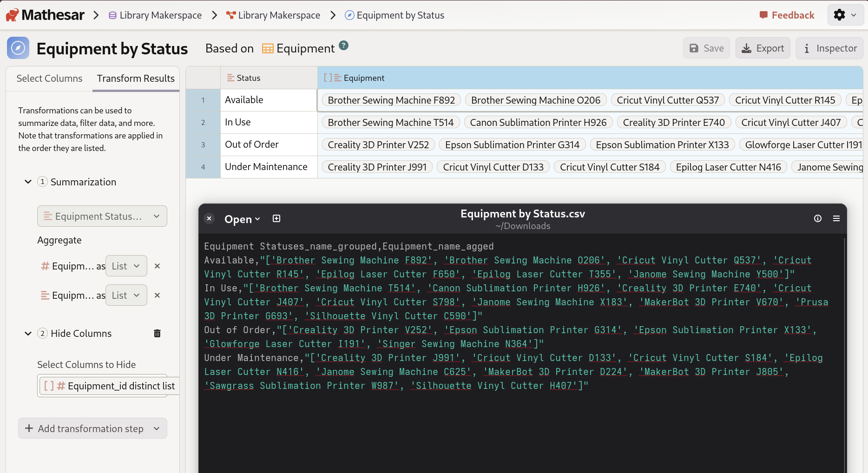Open a new tab in the CSV viewer
Image resolution: width=868 pixels, height=473 pixels.
pos(276,218)
